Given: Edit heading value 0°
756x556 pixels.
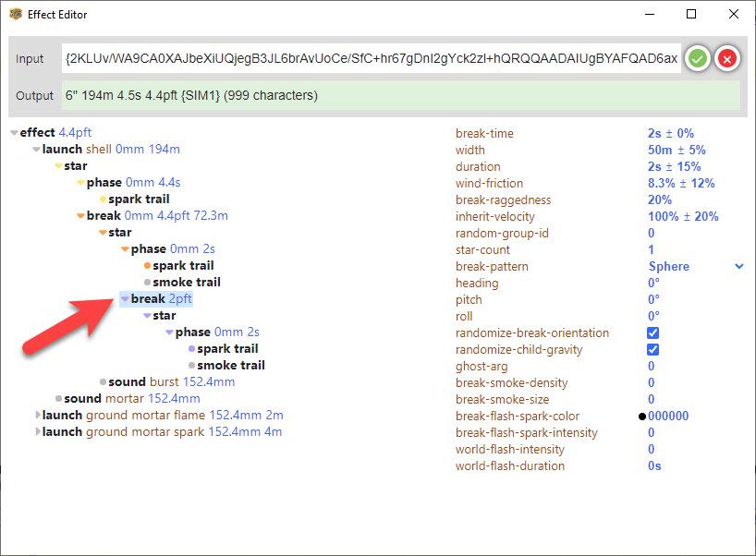Looking at the screenshot, I should 653,284.
